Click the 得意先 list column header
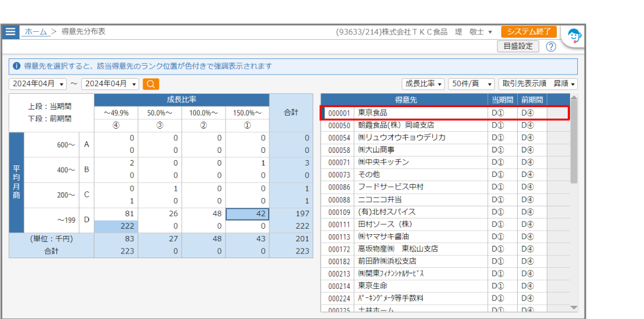The height and width of the screenshot is (319, 644). pos(405,99)
